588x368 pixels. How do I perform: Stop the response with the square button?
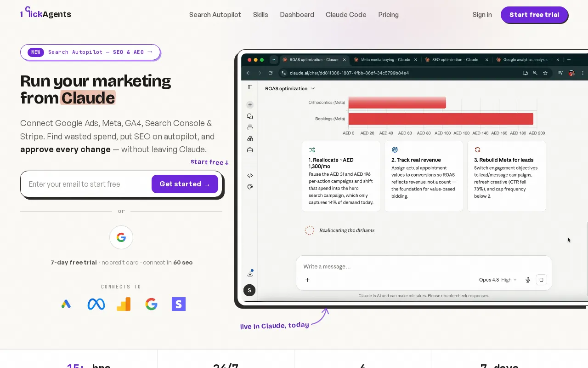541,280
